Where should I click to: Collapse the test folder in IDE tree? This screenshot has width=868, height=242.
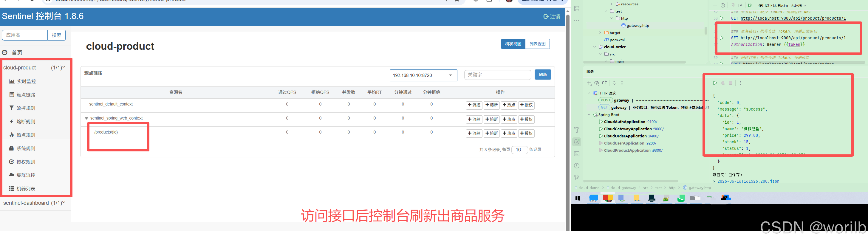click(606, 11)
